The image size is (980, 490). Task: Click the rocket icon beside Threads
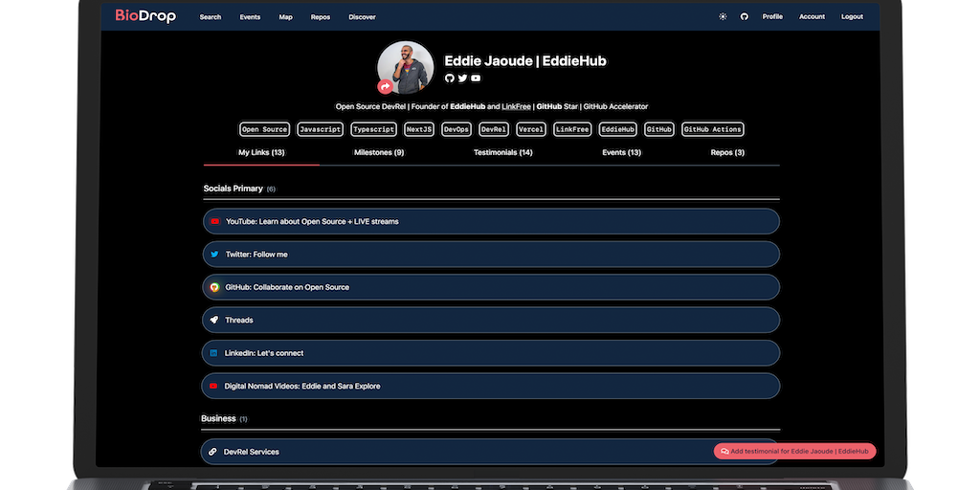point(214,320)
